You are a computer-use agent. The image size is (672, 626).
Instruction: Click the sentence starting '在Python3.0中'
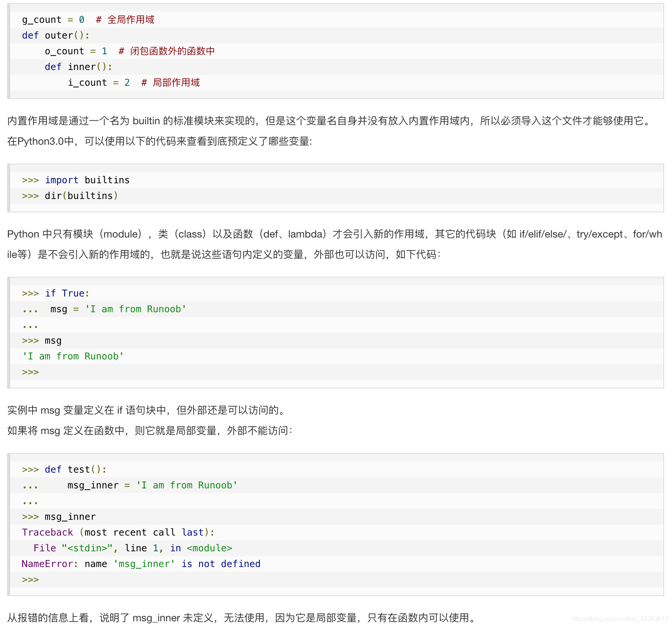click(x=160, y=141)
